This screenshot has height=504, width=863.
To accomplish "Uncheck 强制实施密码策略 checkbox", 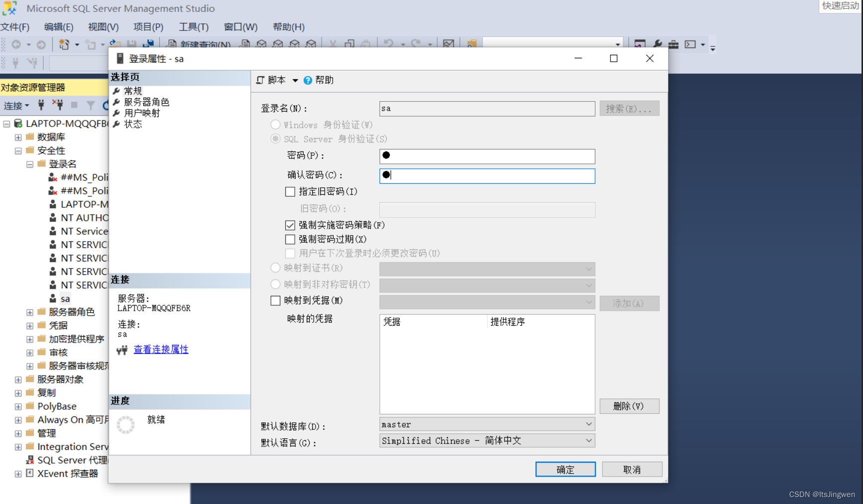I will pyautogui.click(x=290, y=225).
